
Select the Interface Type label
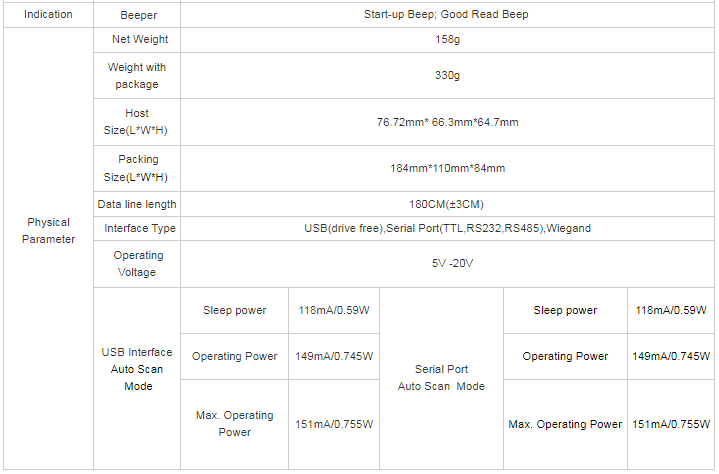point(140,229)
